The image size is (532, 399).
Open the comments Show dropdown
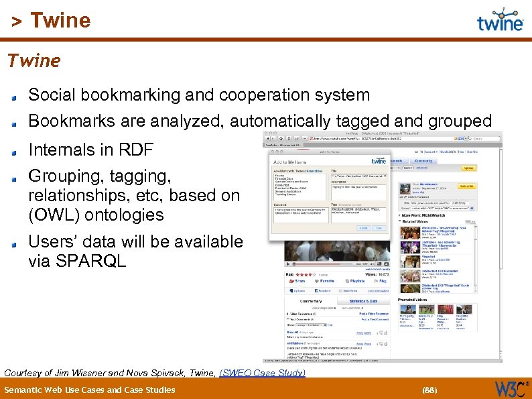click(x=311, y=325)
